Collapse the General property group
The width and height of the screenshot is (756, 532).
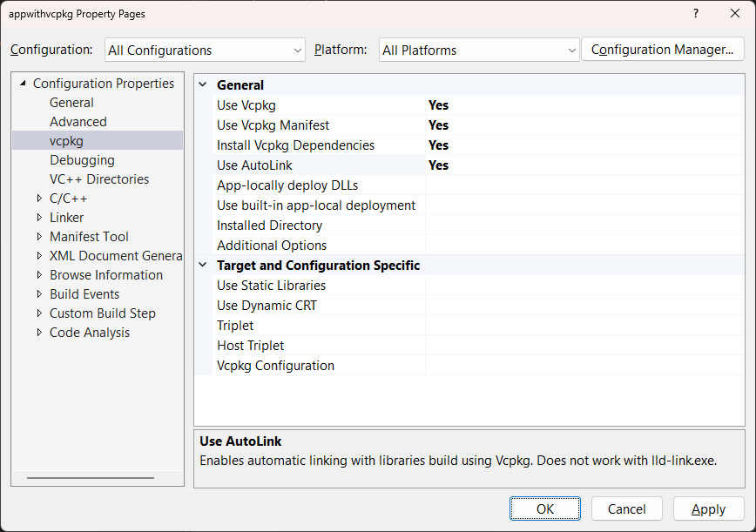[x=203, y=84]
